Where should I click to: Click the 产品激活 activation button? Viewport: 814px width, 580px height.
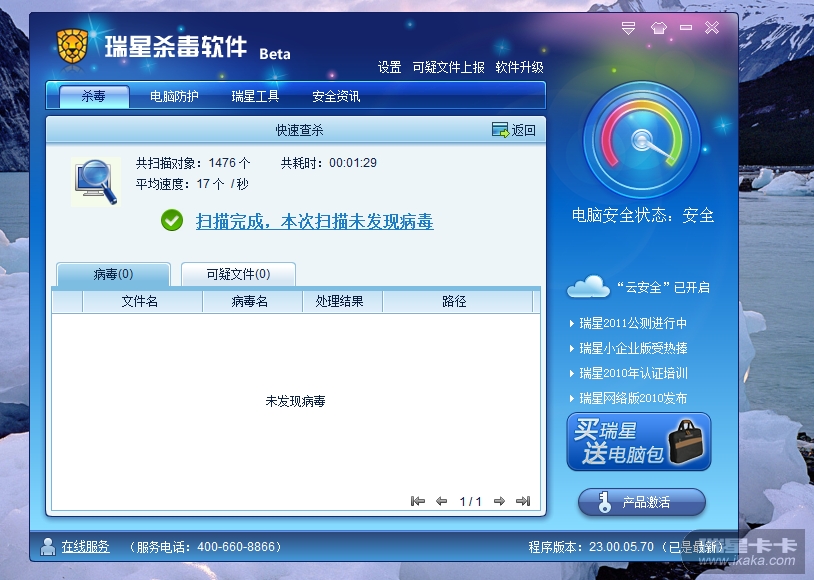[x=642, y=502]
